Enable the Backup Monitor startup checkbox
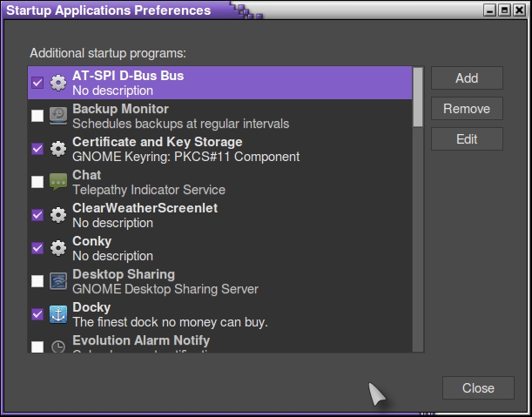The width and height of the screenshot is (532, 417). tap(37, 116)
